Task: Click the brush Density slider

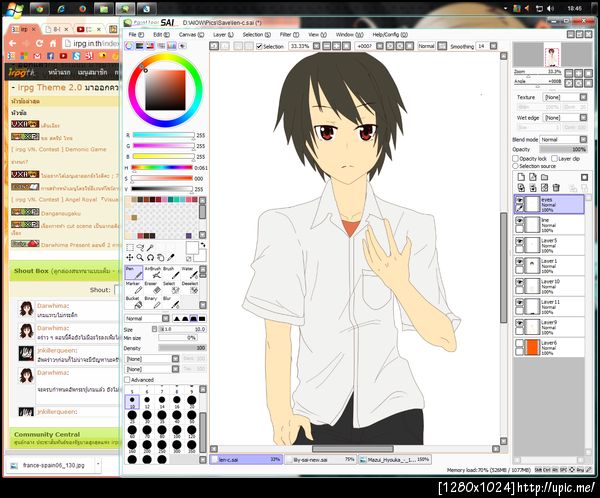Action: tap(183, 348)
